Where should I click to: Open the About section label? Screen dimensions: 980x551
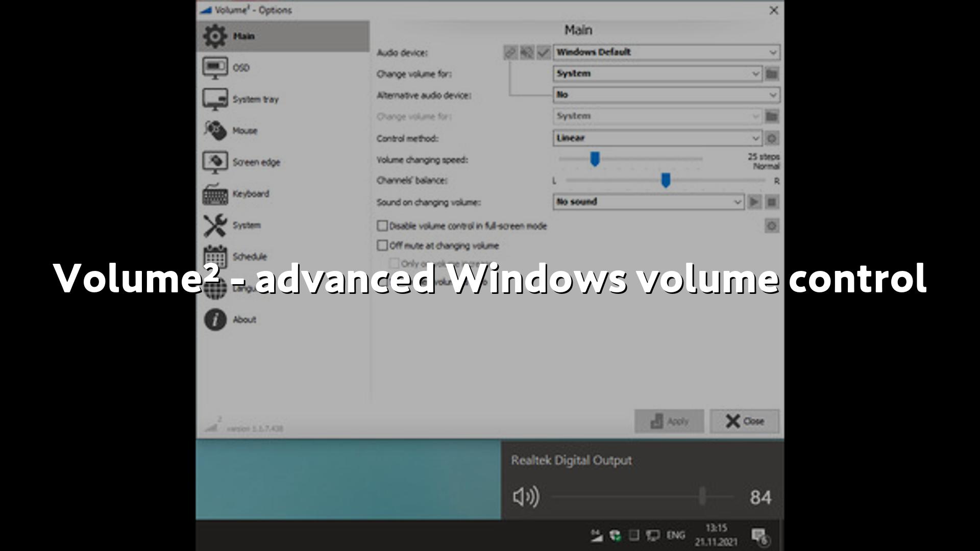tap(244, 319)
